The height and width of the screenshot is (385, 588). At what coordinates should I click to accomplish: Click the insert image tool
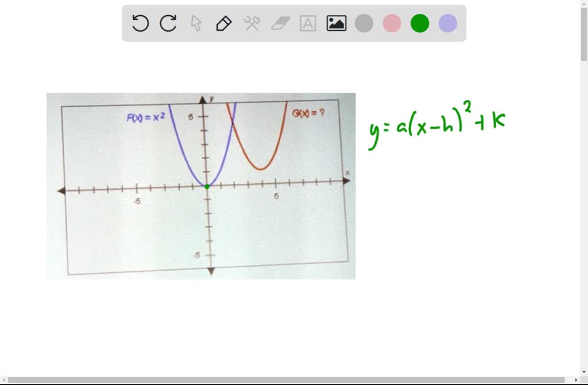(x=336, y=23)
